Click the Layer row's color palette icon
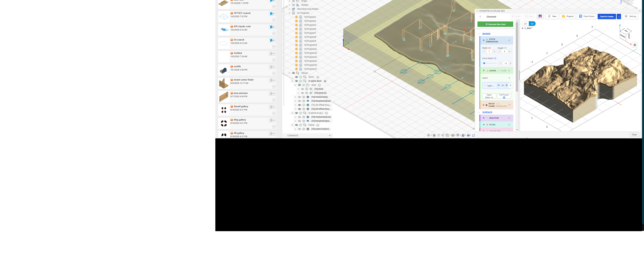The height and width of the screenshot is (274, 644). pyautogui.click(x=506, y=85)
